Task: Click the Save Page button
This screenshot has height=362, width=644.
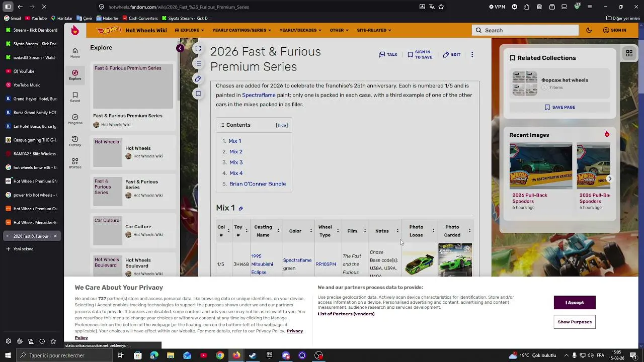Action: pos(559,107)
